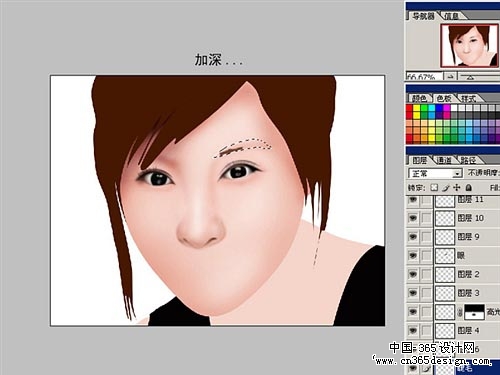The image size is (500, 375).
Task: Hide the 眼 layer eye icon
Action: (413, 256)
